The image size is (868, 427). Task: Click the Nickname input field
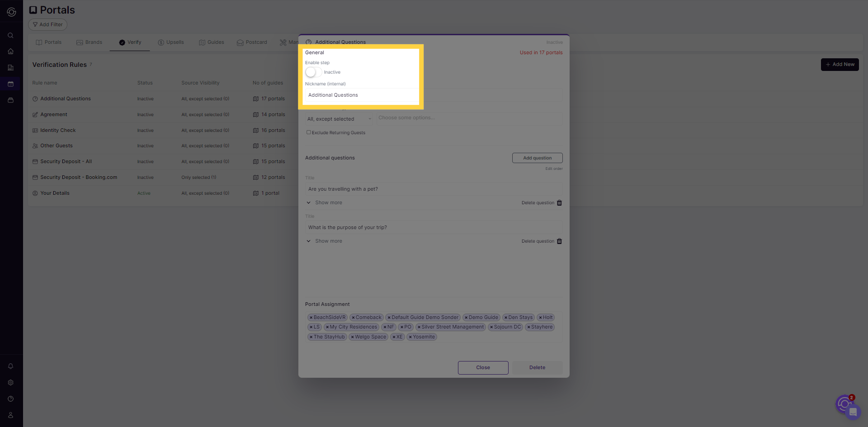click(362, 95)
